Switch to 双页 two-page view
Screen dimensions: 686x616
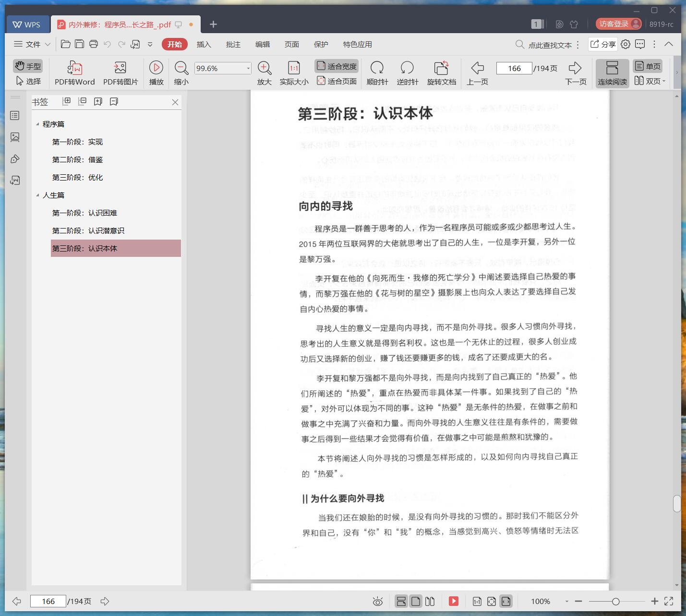coord(647,81)
